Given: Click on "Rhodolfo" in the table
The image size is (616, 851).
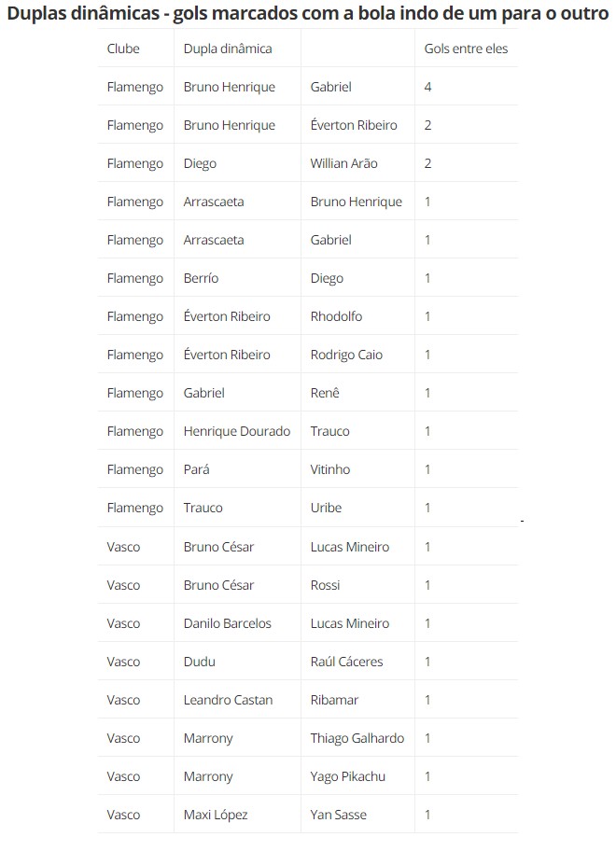Looking at the screenshot, I should pos(336,316).
